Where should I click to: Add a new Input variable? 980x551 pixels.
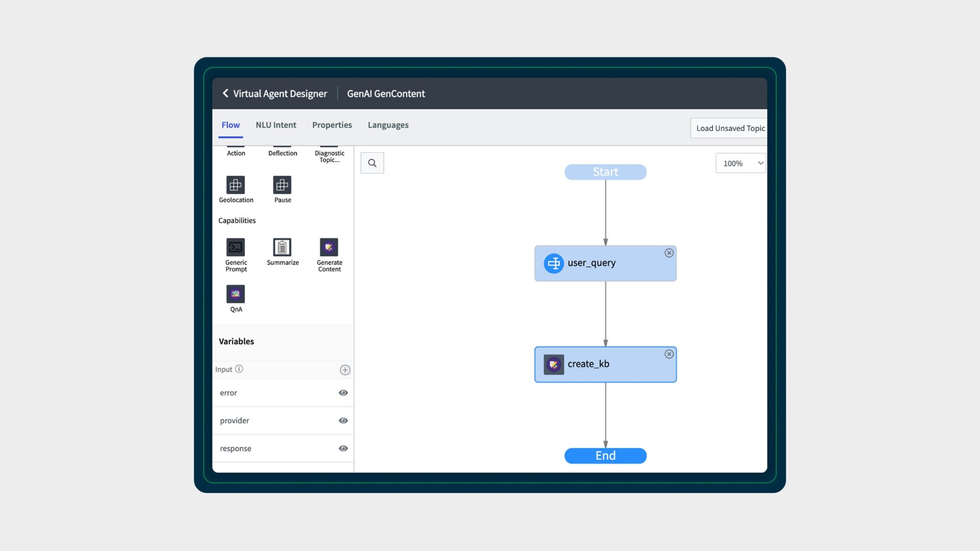(345, 369)
